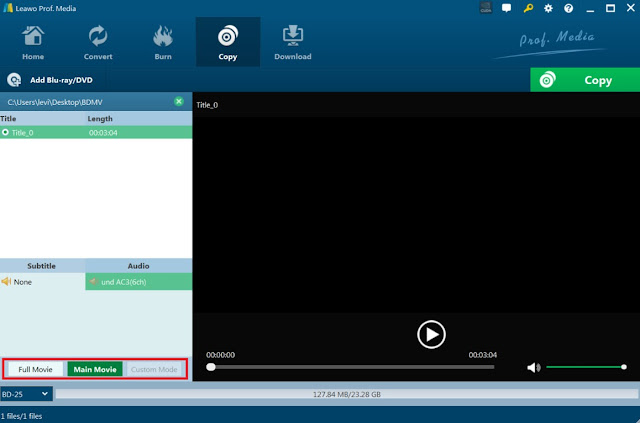
Task: Select the 00:03:04 length cell
Action: tap(103, 133)
